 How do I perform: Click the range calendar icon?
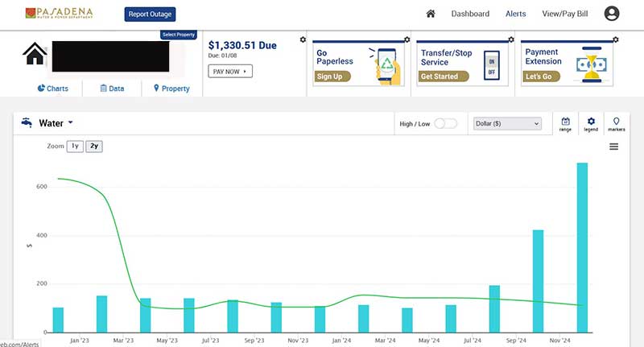click(x=565, y=123)
